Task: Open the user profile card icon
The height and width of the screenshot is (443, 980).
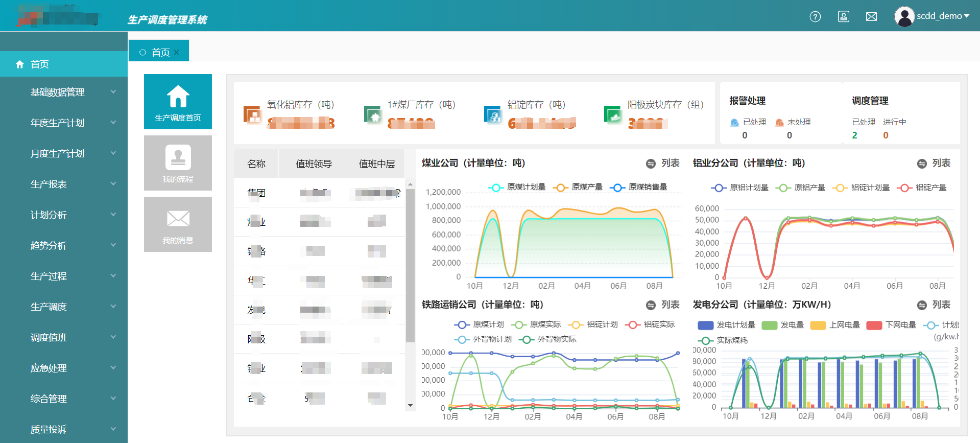Action: pos(844,16)
